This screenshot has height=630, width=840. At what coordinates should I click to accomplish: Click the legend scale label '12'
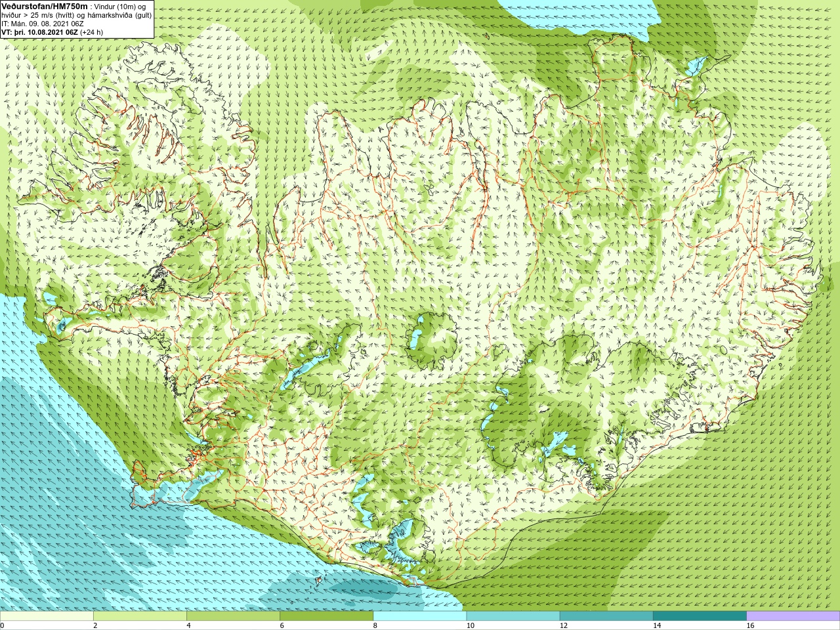tap(564, 625)
